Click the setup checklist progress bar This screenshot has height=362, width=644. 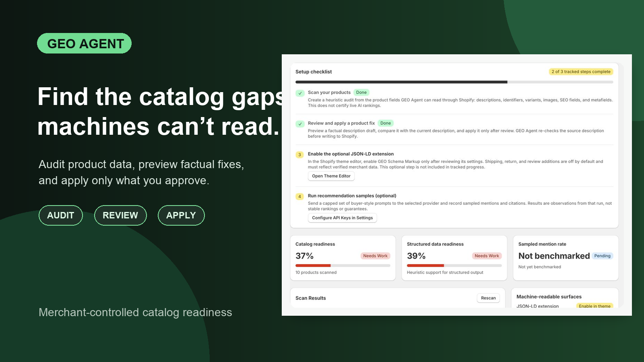(454, 82)
